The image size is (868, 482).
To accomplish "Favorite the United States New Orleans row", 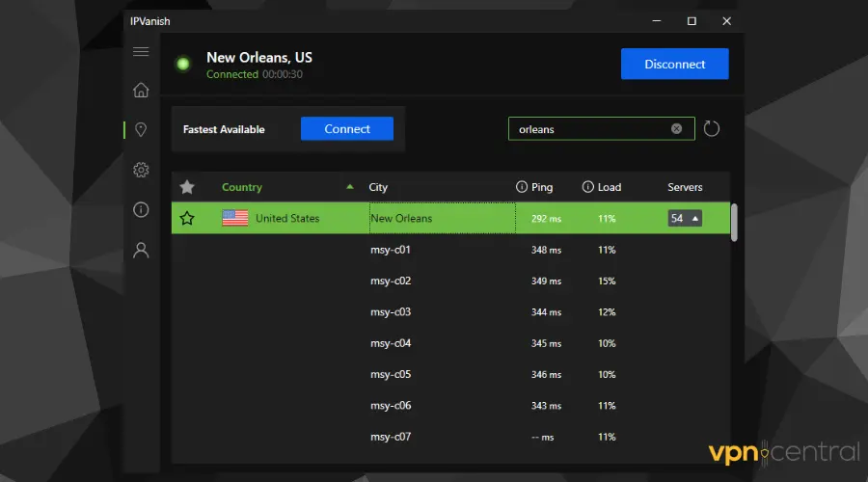I will pos(187,218).
